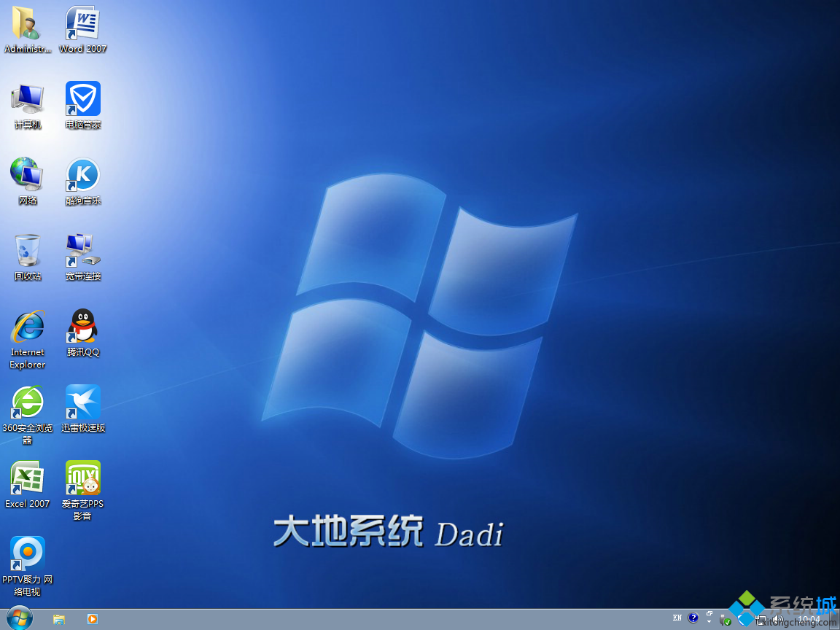This screenshot has height=630, width=840.
Task: Open the Windows Start menu orb
Action: click(x=20, y=619)
